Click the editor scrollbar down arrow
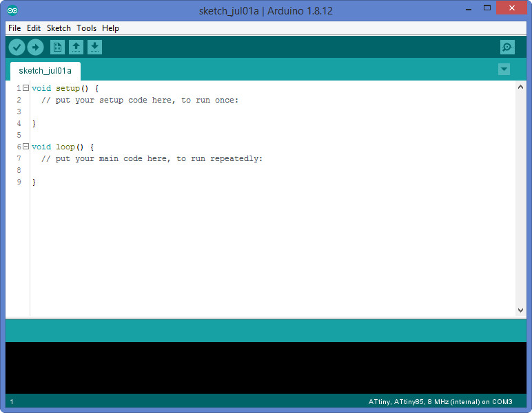The height and width of the screenshot is (413, 532). tap(520, 310)
